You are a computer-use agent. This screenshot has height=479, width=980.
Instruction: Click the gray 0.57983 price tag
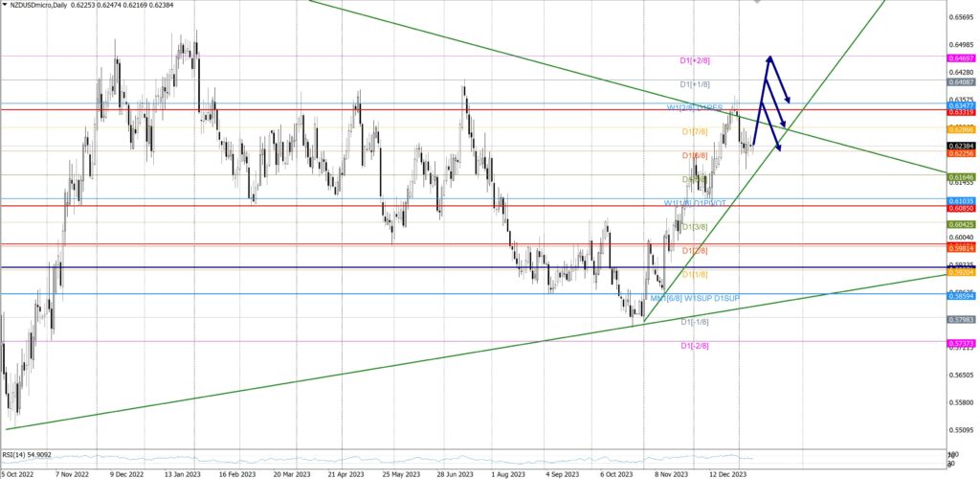point(960,319)
